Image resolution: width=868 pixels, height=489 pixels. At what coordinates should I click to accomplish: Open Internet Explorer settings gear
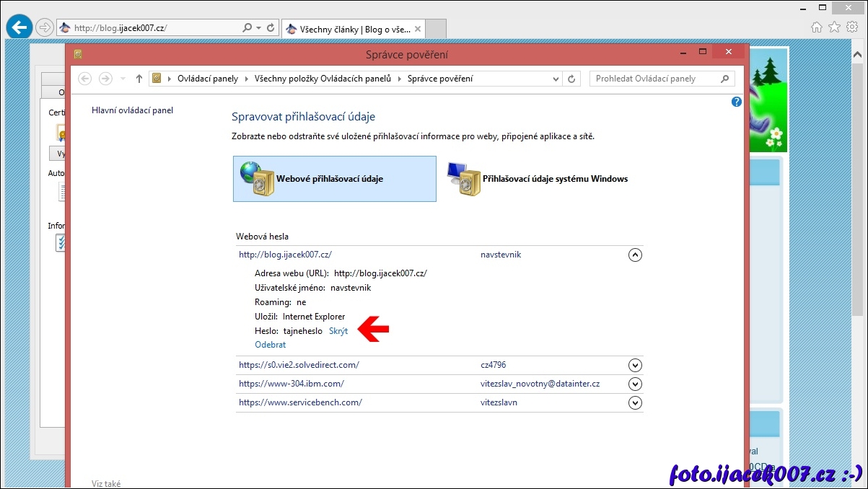coord(852,27)
